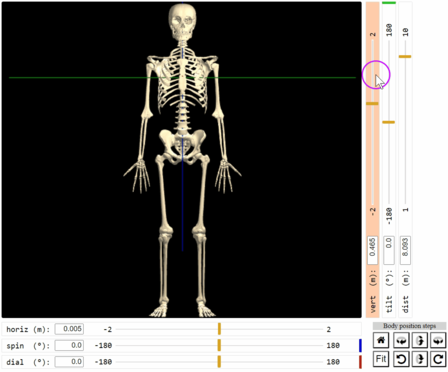The image size is (448, 372).
Task: Click the horiz (m) value input field
Action: point(69,329)
